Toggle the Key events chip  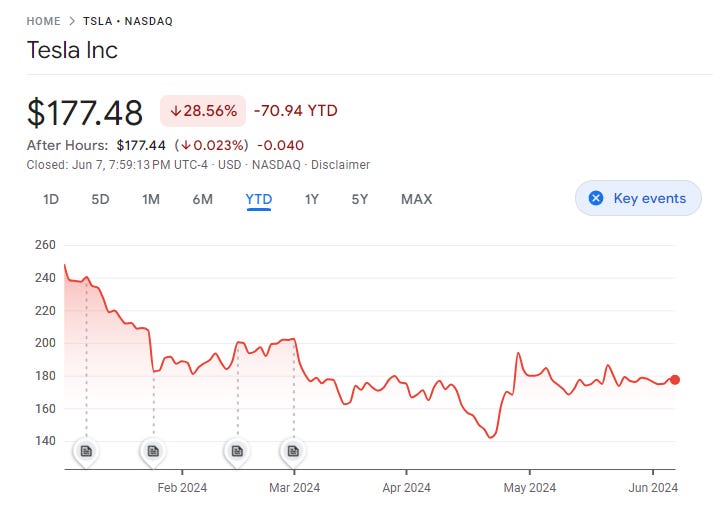pos(638,198)
